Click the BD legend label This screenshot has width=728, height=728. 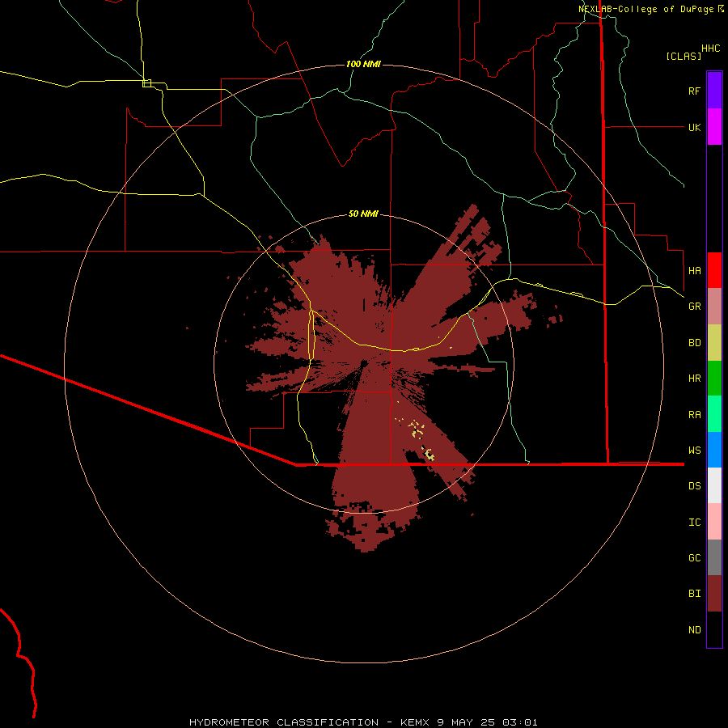click(x=694, y=343)
